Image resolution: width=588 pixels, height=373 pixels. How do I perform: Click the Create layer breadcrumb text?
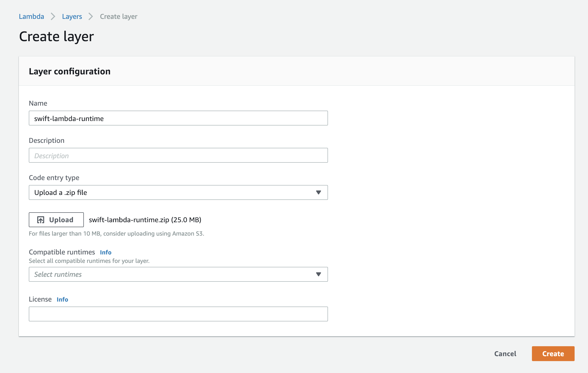pos(119,16)
